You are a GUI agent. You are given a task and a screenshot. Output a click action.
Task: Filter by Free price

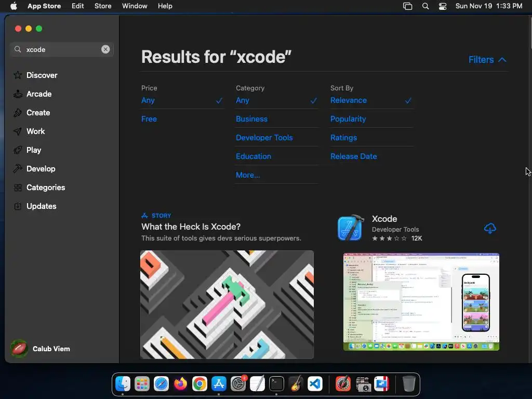coord(149,119)
